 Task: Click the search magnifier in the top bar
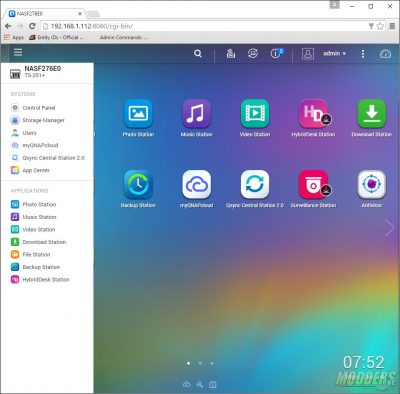(198, 53)
